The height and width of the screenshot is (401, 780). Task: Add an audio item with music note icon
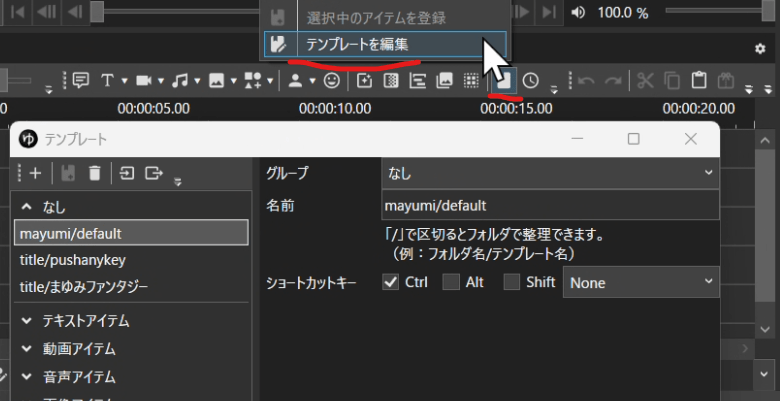tap(180, 80)
